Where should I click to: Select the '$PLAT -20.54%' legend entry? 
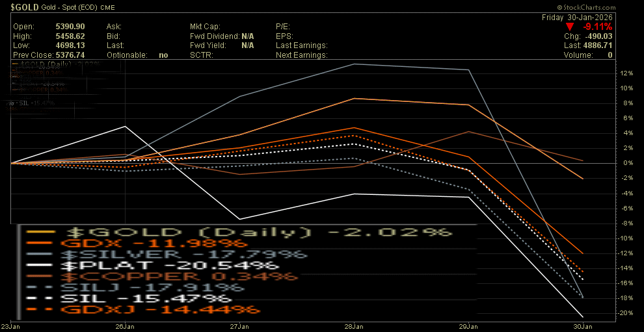(170, 266)
